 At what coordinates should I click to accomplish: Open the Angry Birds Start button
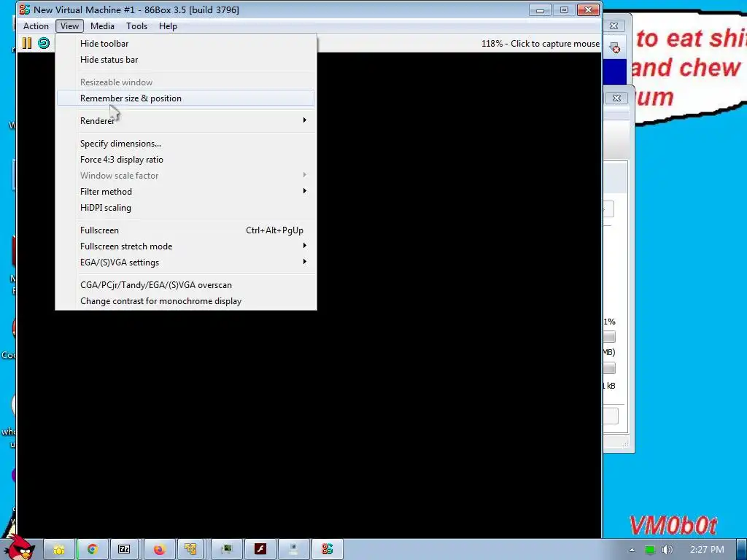(19, 548)
